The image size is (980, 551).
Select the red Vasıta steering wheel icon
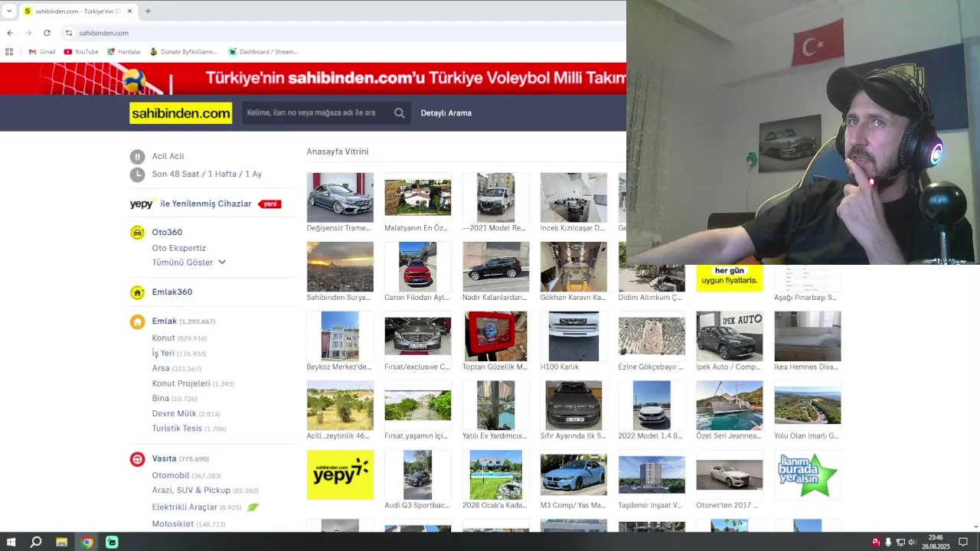click(x=137, y=459)
